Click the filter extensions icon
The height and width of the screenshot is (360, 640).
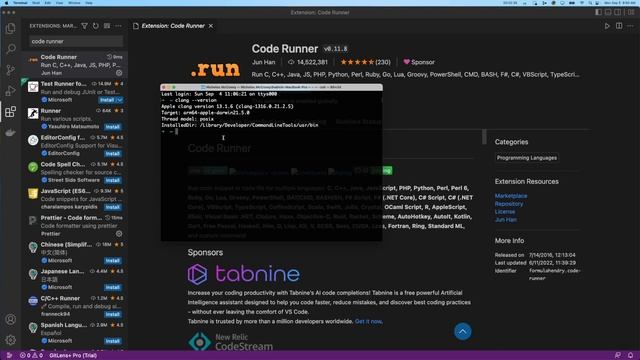(x=84, y=26)
